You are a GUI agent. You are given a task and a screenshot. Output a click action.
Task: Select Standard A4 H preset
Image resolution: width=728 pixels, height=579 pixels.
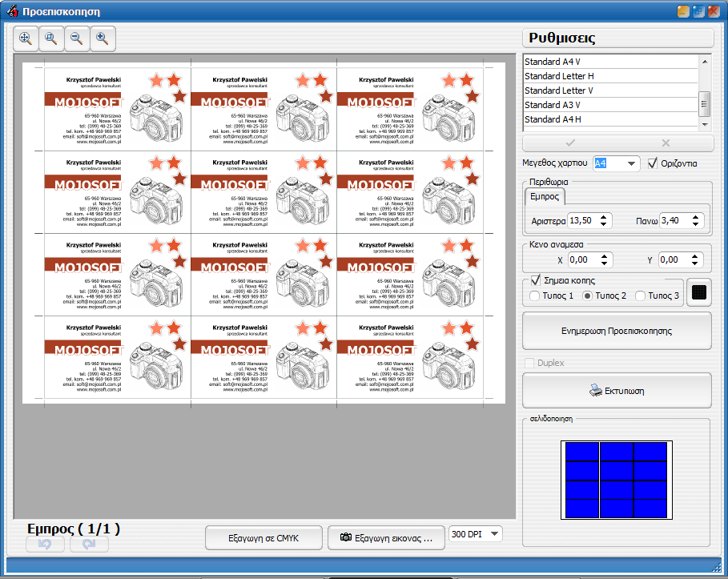[610, 119]
